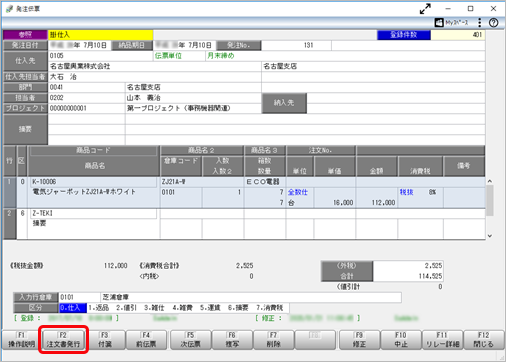The image size is (506, 362).
Task: Click product code Z-TEKI in row 2
Action: point(93,213)
